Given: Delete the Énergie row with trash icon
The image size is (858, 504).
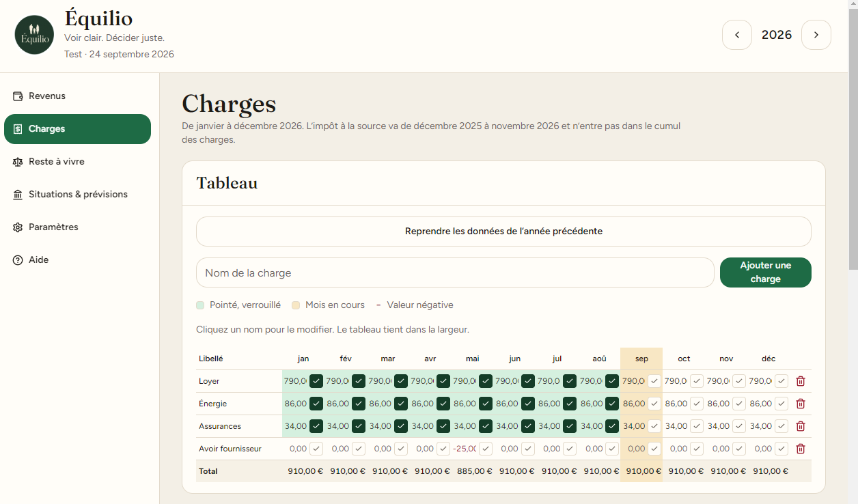Looking at the screenshot, I should [x=801, y=404].
